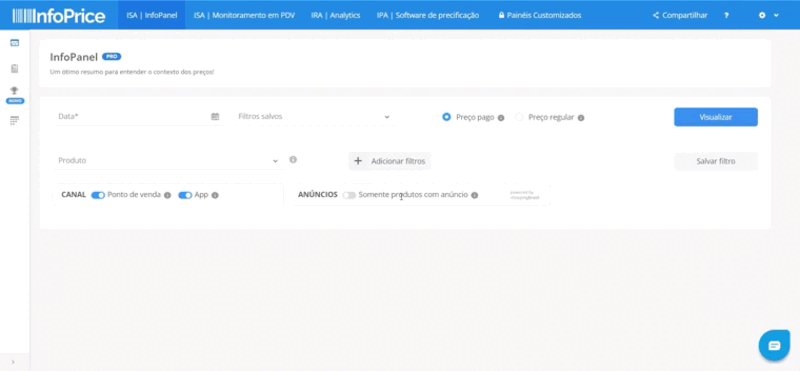
Task: Open the sidebar document report icon
Action: [x=15, y=68]
